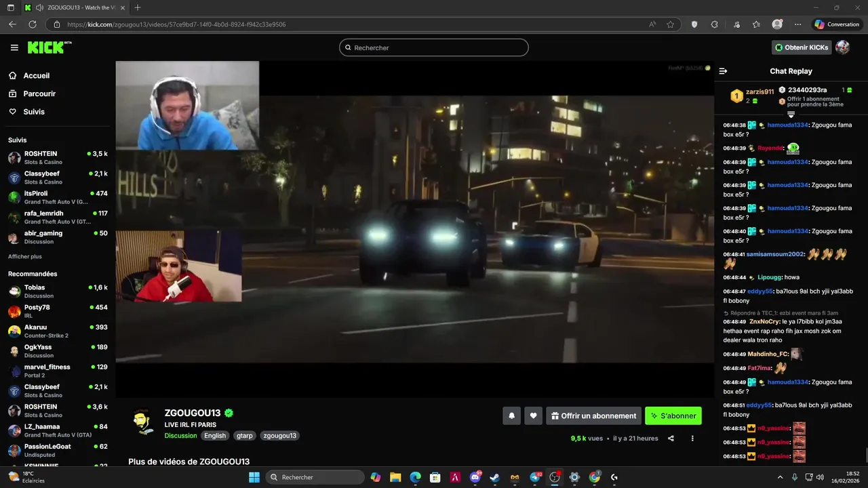Click the read aloud icon in address bar
The width and height of the screenshot is (868, 488).
coord(652,24)
